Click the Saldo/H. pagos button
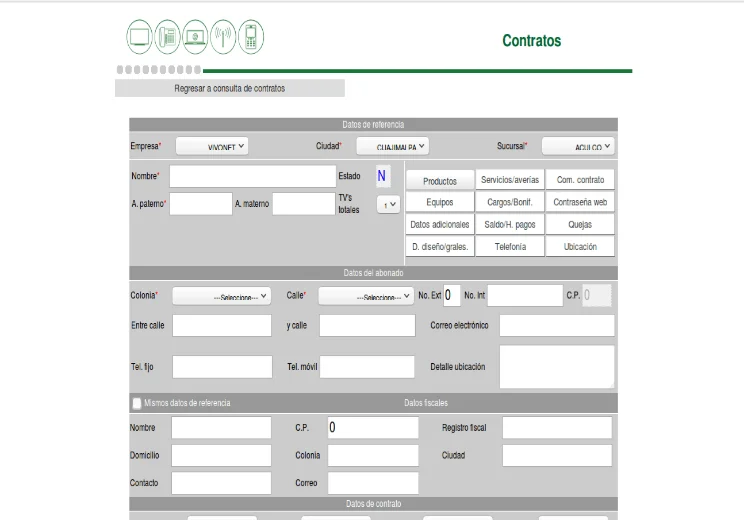 click(510, 224)
